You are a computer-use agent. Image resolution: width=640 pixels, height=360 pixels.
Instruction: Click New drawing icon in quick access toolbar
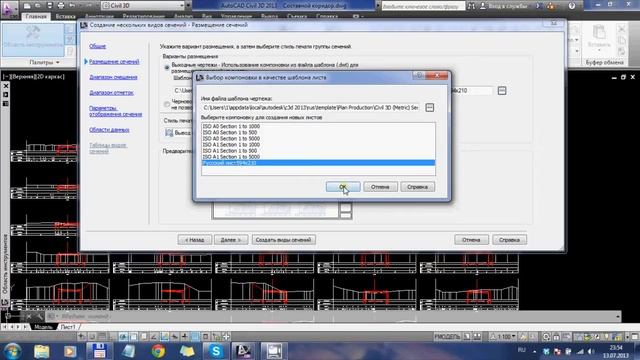pyautogui.click(x=27, y=6)
